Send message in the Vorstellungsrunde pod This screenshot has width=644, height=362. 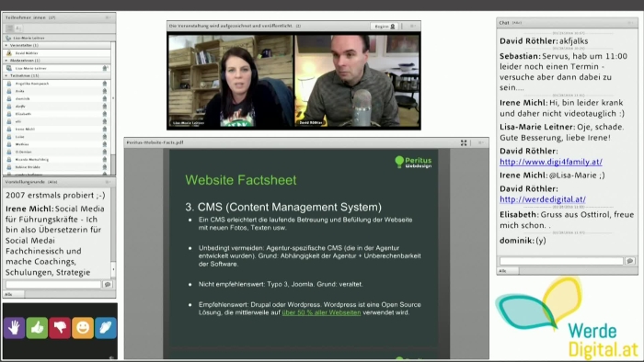tap(108, 284)
